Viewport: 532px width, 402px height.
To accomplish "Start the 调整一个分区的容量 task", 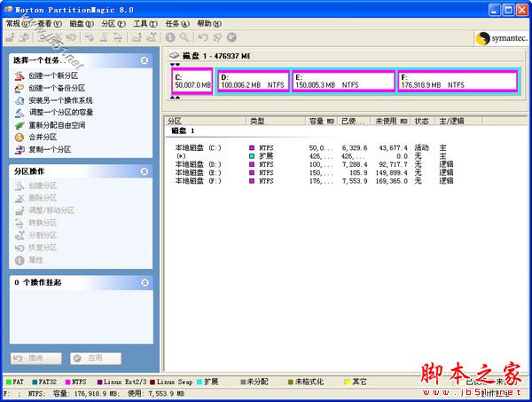I will click(x=53, y=113).
